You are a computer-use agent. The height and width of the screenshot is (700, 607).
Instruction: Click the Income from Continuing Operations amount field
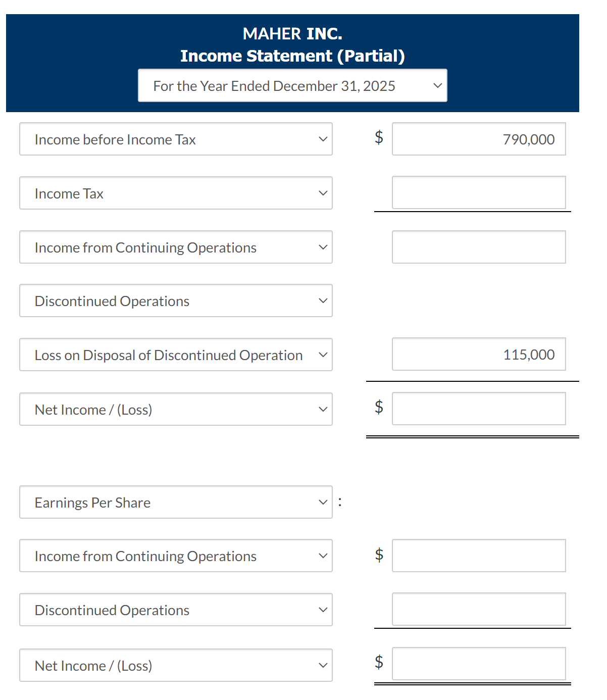(x=479, y=247)
